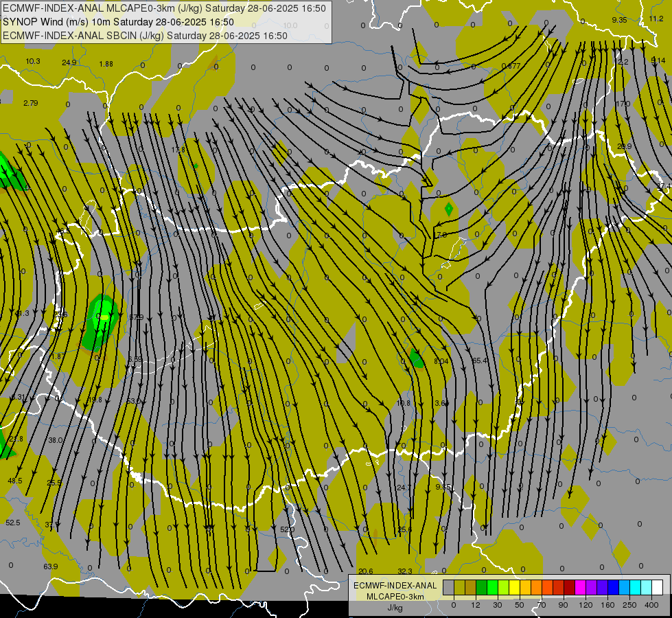Screen dimensions: 672x618
Task: Click the legend tick label '400'
Action: (651, 605)
